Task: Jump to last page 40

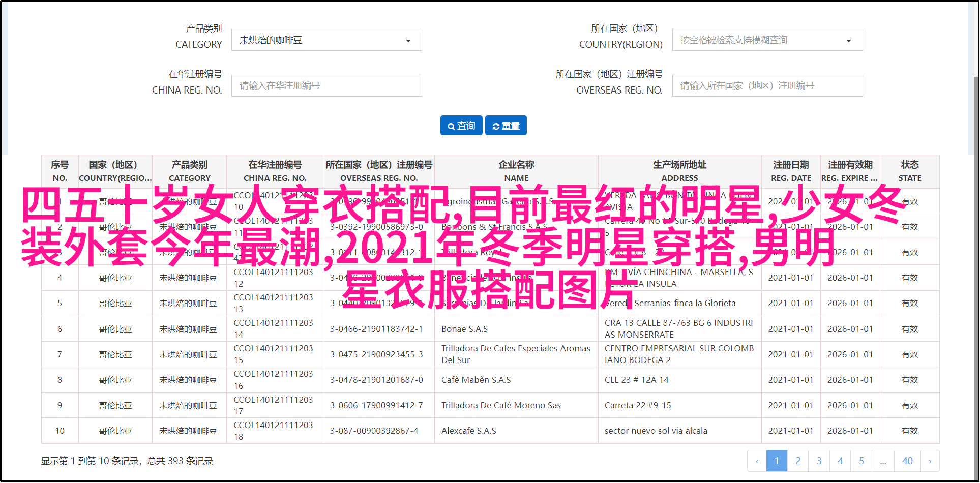Action: (x=907, y=461)
